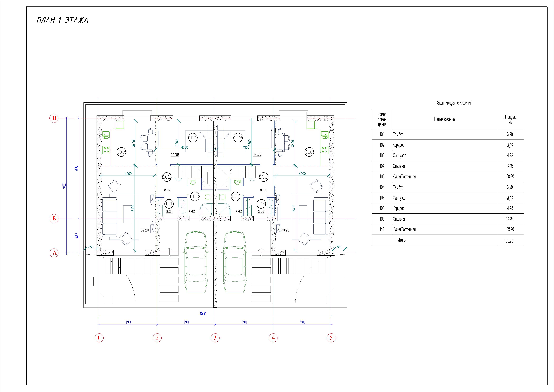The image size is (554, 392).
Task: Select the 139.70 total area value
Action: 509,241
